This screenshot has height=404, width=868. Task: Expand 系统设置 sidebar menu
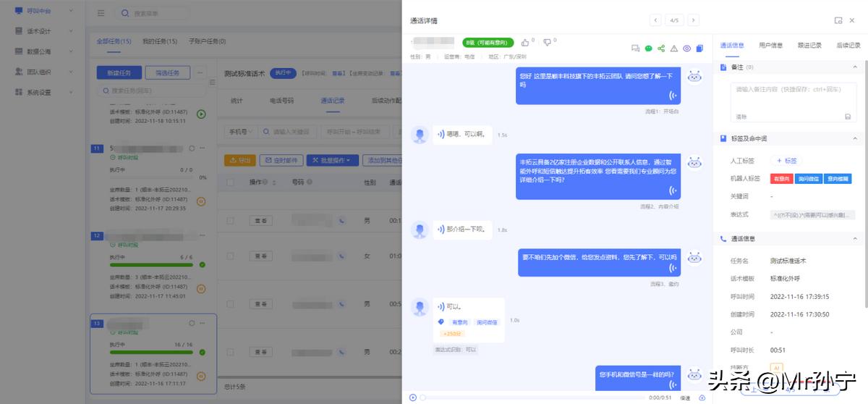click(x=43, y=92)
